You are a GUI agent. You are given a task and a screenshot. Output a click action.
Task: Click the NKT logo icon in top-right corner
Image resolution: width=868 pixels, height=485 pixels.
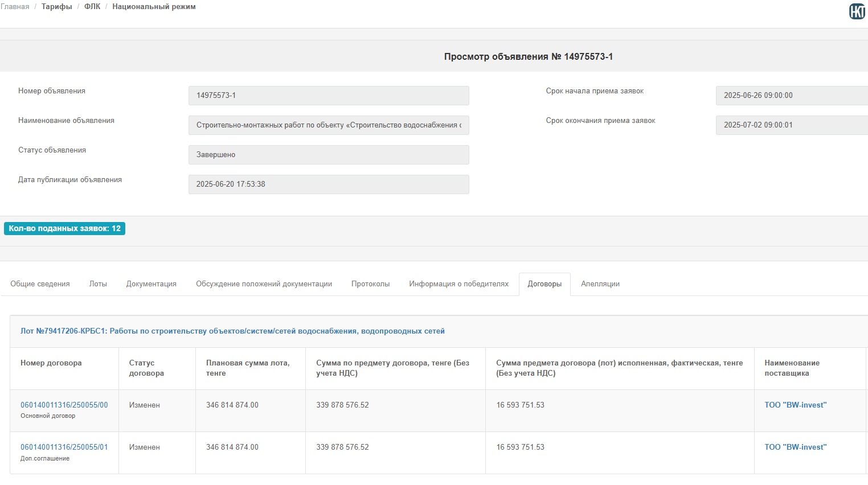pyautogui.click(x=857, y=11)
